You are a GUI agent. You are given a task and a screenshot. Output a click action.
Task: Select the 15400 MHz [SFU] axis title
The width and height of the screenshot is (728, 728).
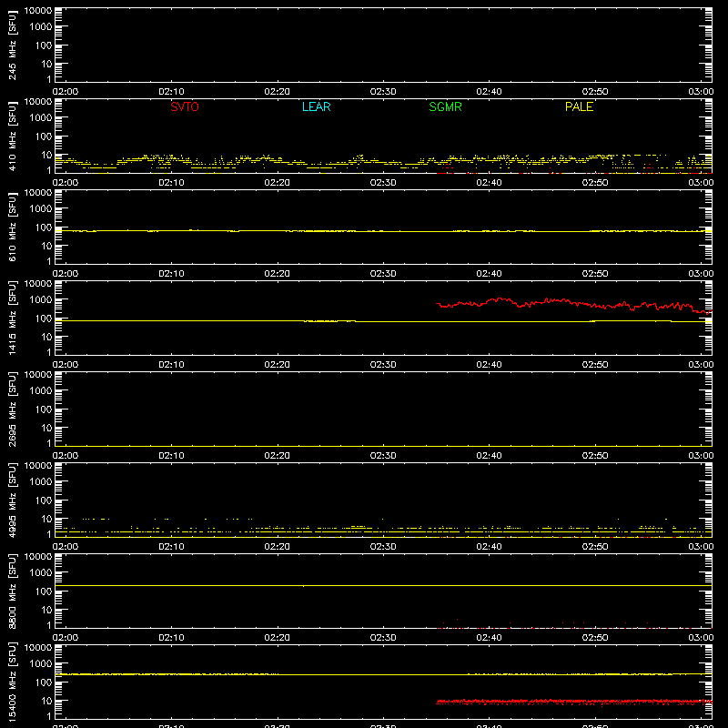[x=13, y=682]
